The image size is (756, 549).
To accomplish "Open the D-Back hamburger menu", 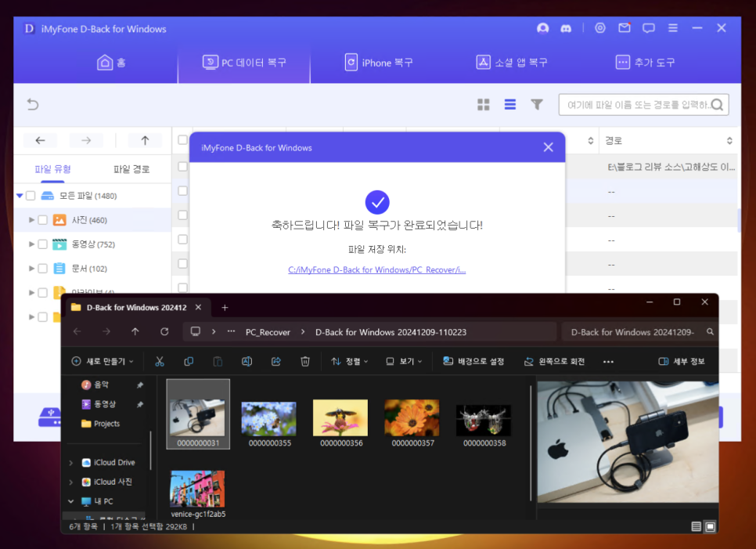I will 673,28.
